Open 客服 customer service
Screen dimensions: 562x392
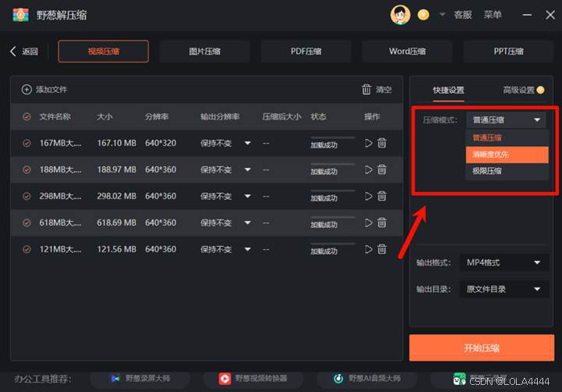coord(463,15)
